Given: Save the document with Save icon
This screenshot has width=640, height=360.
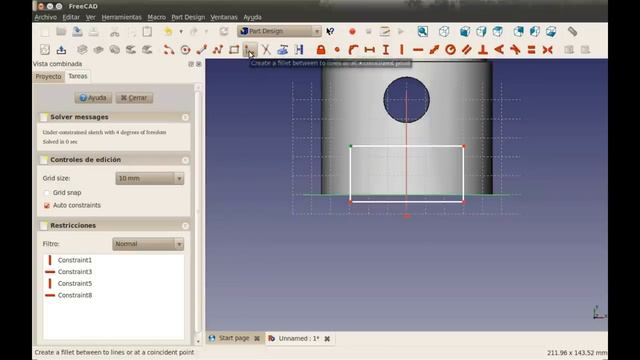Looking at the screenshot, I should point(77,31).
